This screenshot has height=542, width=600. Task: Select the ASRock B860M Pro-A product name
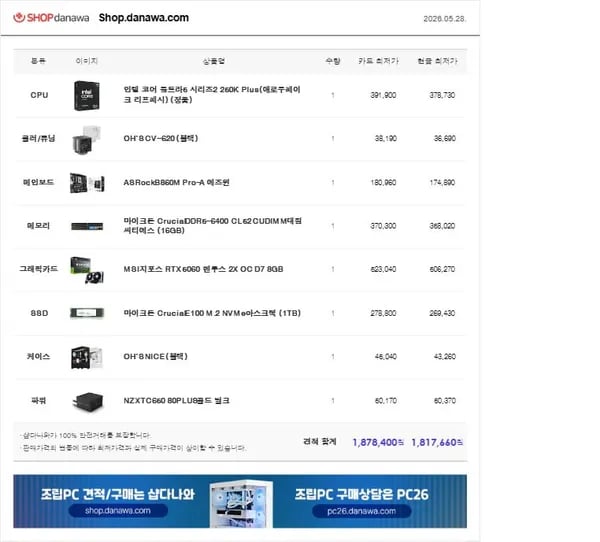(176, 182)
